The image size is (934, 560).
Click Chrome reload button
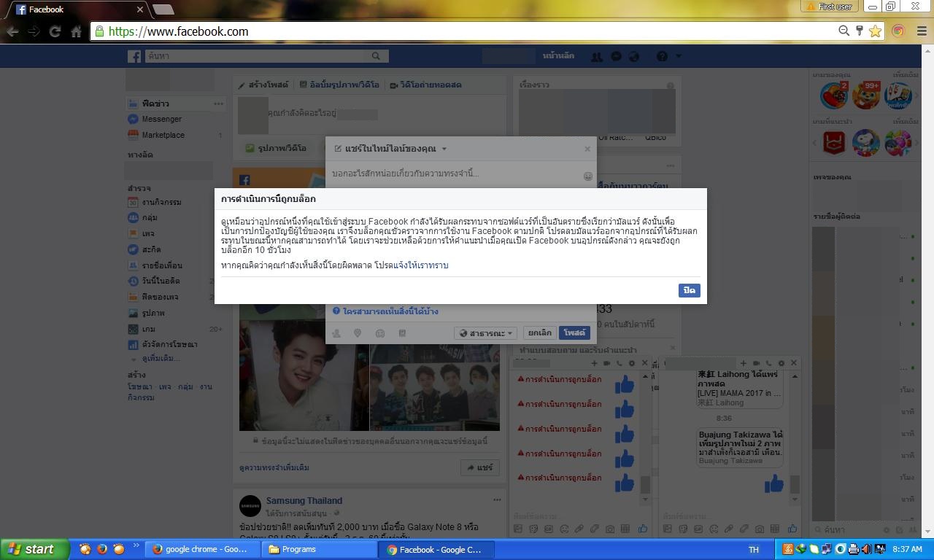tap(55, 31)
